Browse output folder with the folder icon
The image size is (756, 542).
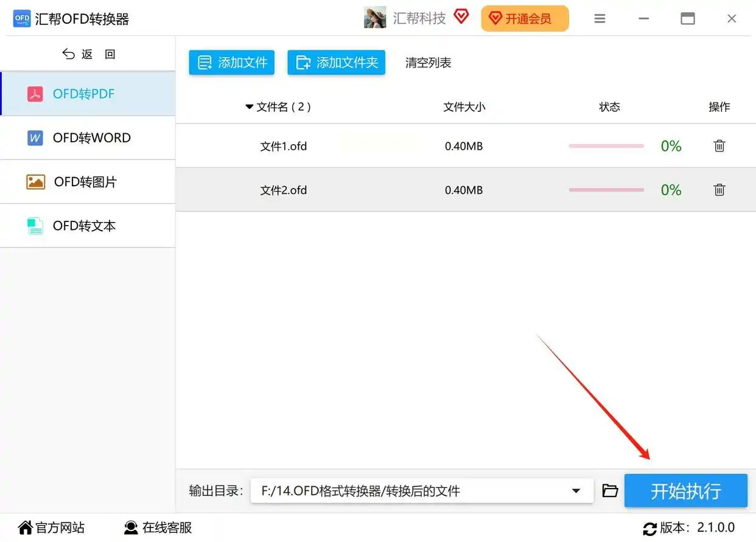coord(610,490)
